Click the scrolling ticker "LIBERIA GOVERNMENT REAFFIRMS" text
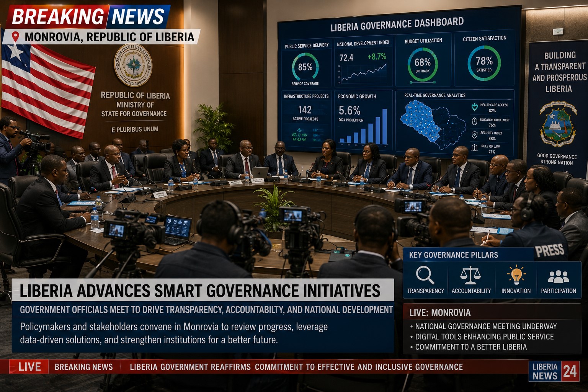Viewport: 588px width, 392px height. [296, 367]
